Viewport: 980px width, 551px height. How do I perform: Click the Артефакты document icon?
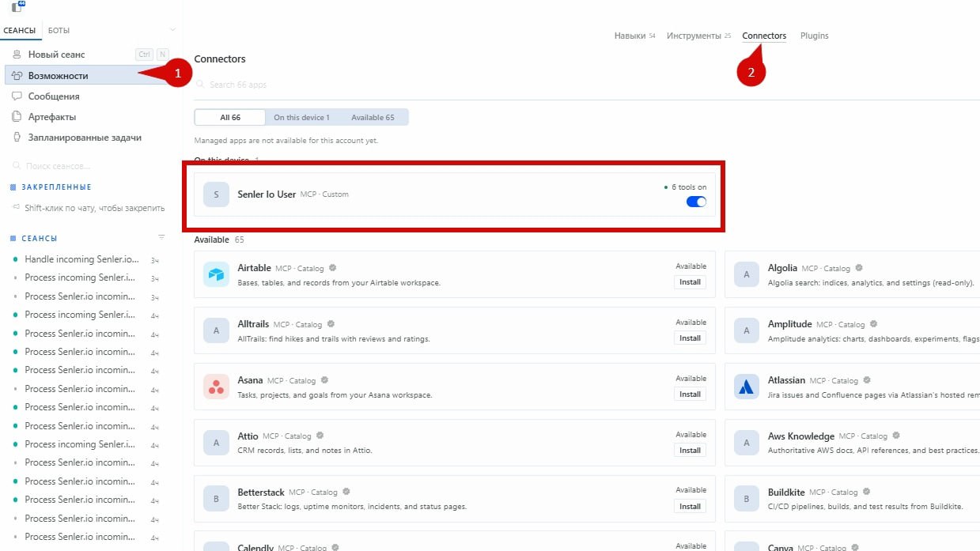tap(17, 116)
